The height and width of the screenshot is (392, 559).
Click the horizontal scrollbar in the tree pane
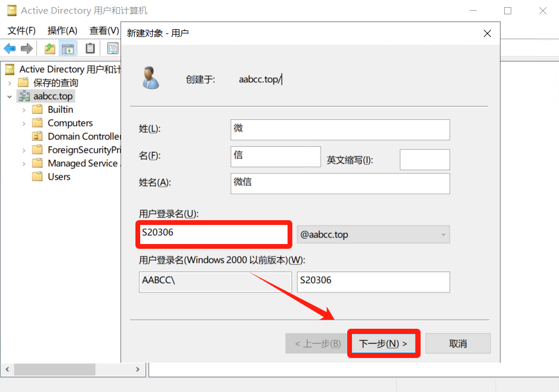pyautogui.click(x=55, y=370)
